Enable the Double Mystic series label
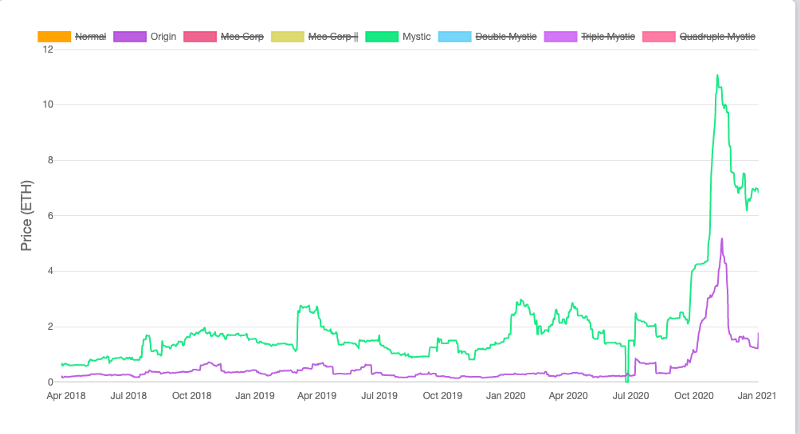The image size is (800, 434). 505,36
